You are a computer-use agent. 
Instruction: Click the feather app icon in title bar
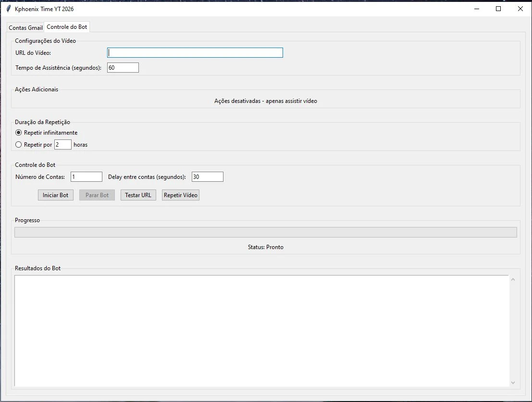[x=8, y=9]
